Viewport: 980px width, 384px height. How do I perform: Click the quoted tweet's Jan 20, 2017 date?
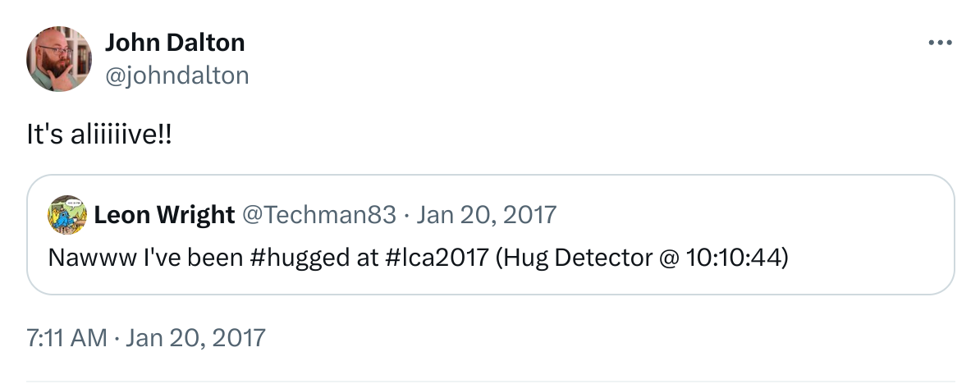point(488,215)
